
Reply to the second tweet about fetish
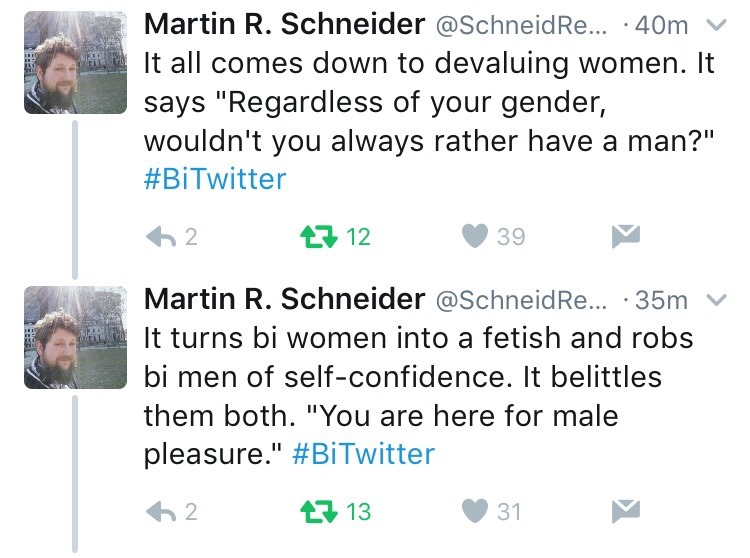pos(163,512)
